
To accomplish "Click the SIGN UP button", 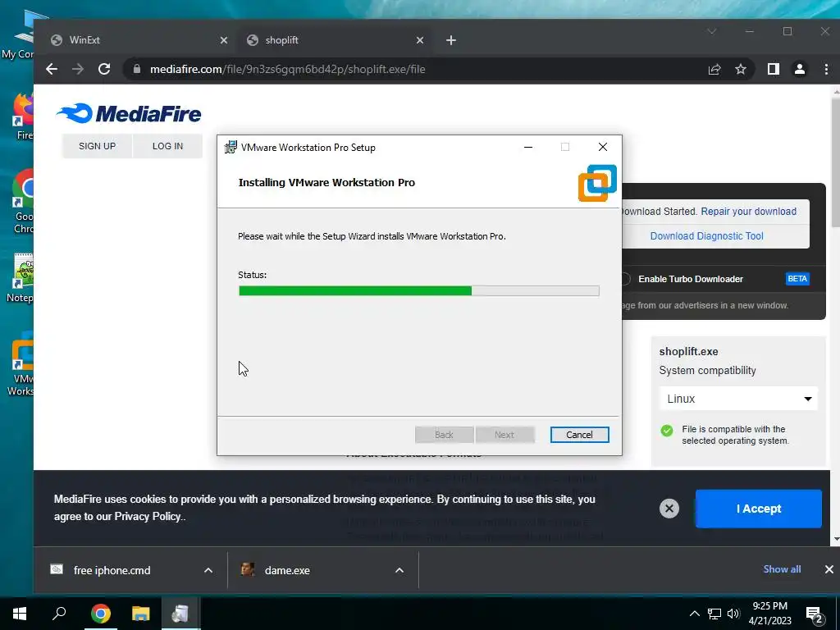I will click(x=97, y=146).
